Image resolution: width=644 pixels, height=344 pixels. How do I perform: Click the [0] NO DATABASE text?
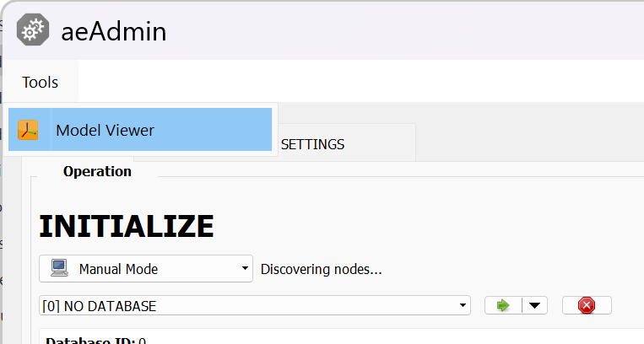click(99, 306)
